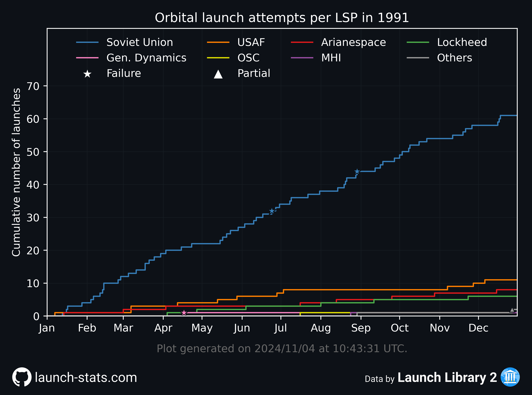Click the blue Soviet Union legend line

point(87,42)
